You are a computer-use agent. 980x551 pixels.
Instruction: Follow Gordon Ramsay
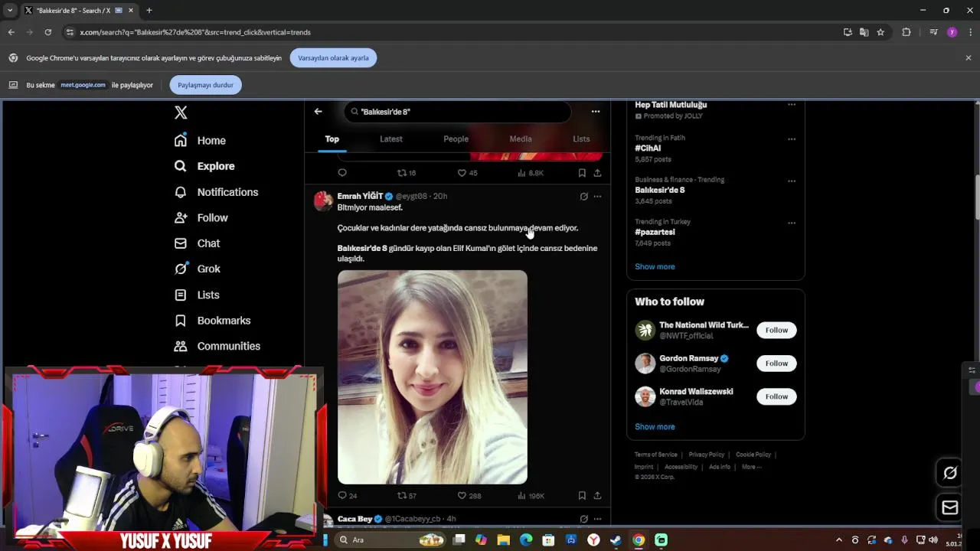coord(776,364)
